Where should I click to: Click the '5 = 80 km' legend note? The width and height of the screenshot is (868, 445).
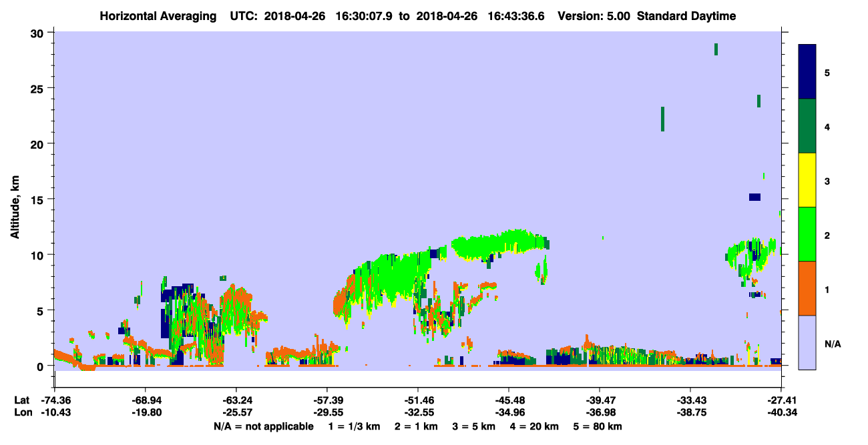coord(597,426)
